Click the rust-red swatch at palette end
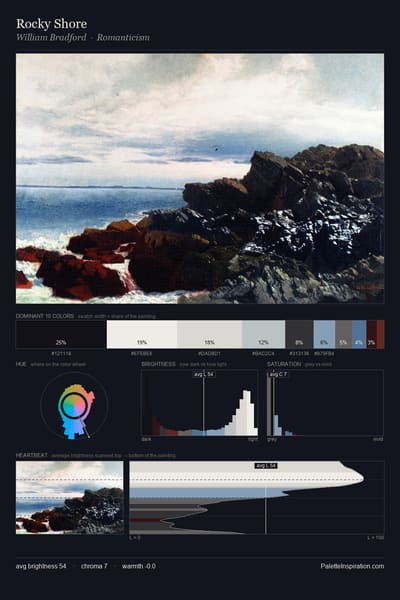 coord(380,334)
